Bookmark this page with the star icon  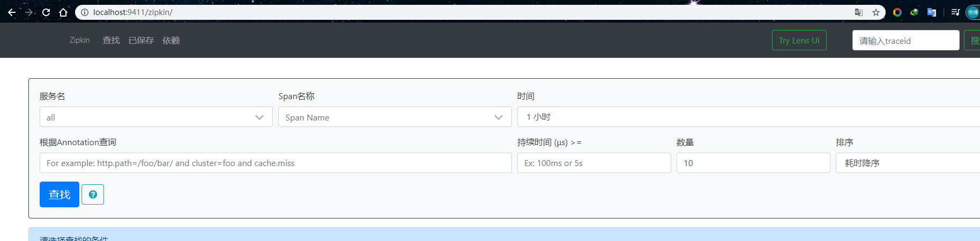pos(876,12)
